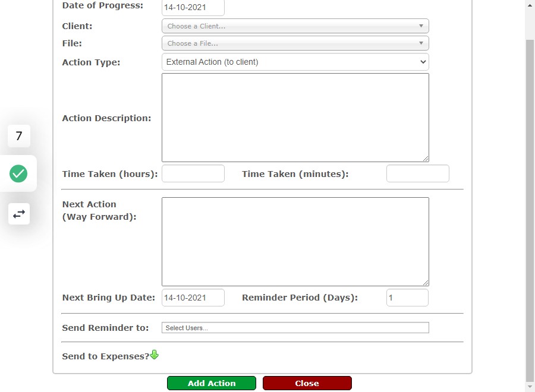This screenshot has width=535, height=392.
Task: Click inside Next Action (Way Forward) text area
Action: pyautogui.click(x=295, y=242)
